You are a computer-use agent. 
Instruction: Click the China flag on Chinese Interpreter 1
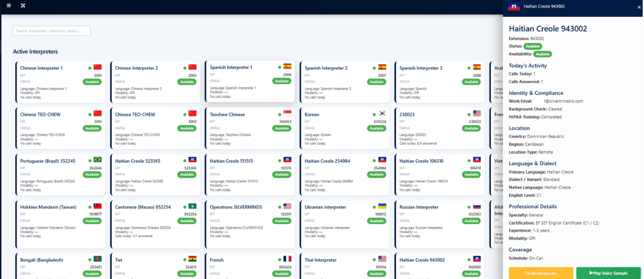click(x=97, y=67)
